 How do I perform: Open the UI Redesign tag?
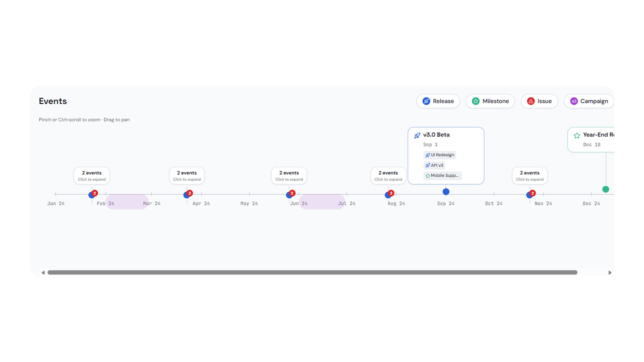(x=440, y=155)
